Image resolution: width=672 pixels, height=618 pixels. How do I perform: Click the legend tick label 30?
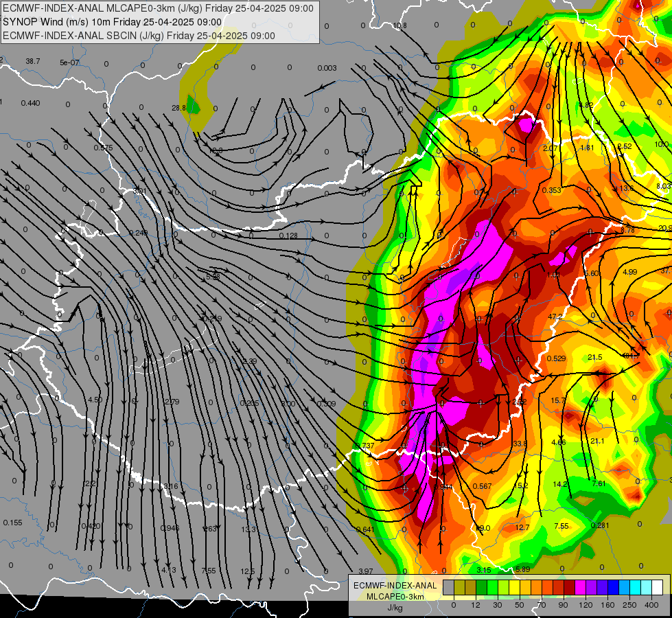click(498, 605)
